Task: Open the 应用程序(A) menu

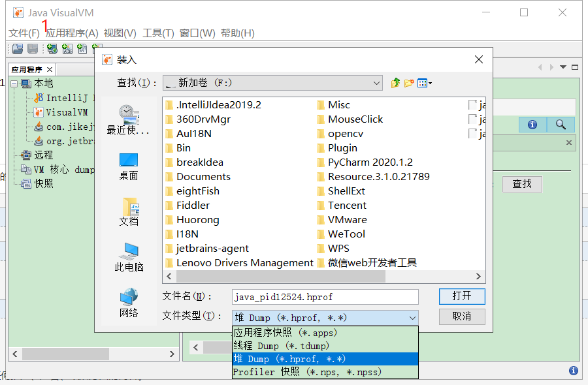Action: 72,33
